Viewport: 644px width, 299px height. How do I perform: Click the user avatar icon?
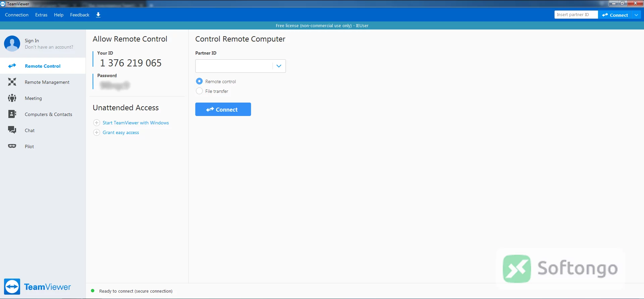pyautogui.click(x=12, y=44)
